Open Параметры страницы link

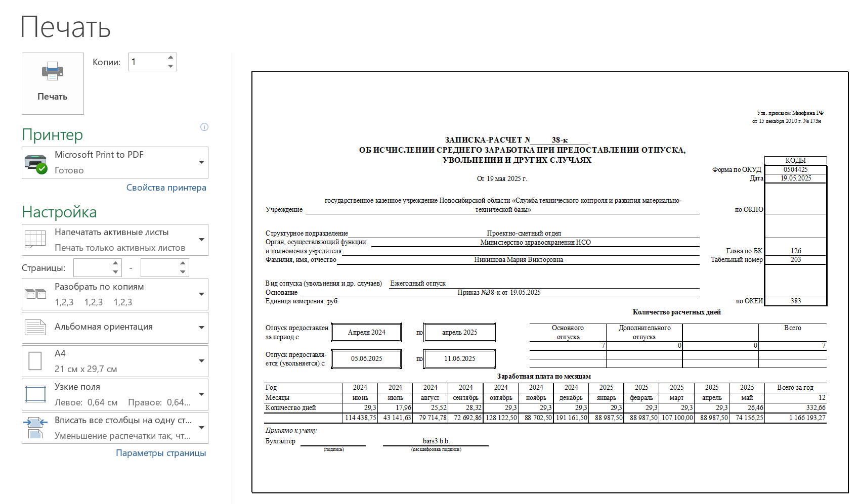(161, 453)
